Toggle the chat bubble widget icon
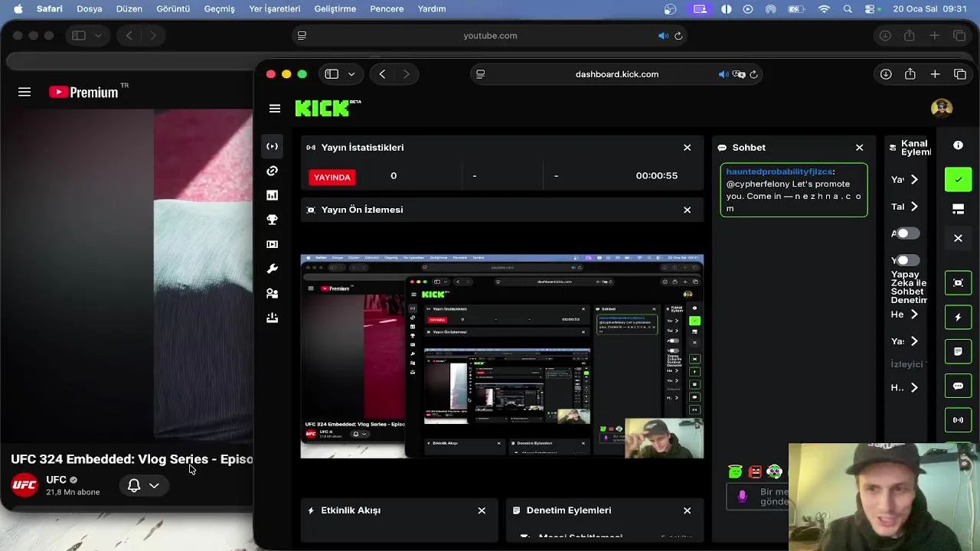The width and height of the screenshot is (980, 551). pyautogui.click(x=958, y=386)
